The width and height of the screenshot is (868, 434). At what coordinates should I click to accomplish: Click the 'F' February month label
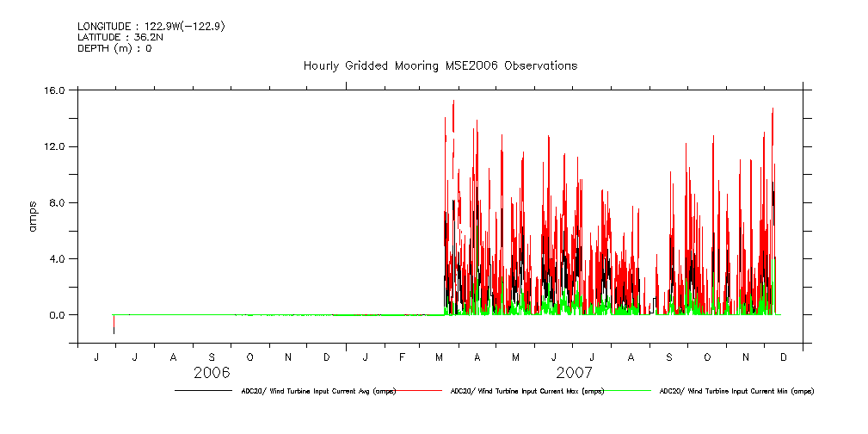coord(402,357)
